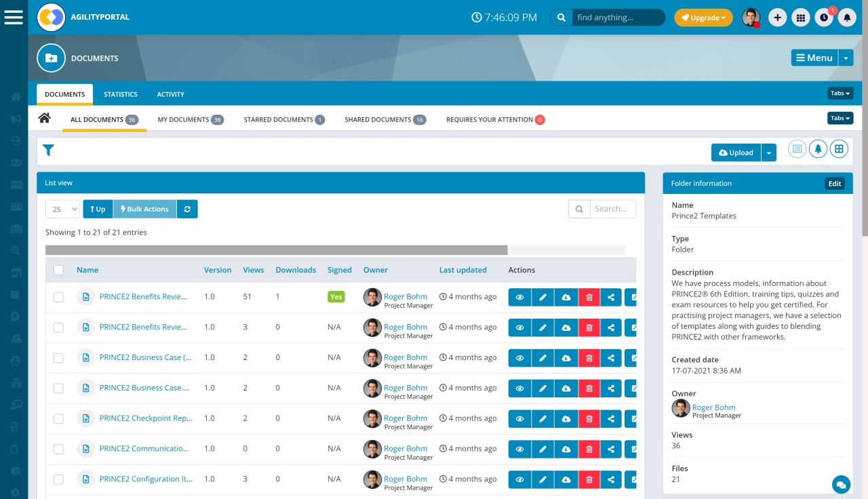The image size is (868, 499).
Task: Delete the PRINCE2 Checkpoint Report file
Action: click(589, 418)
